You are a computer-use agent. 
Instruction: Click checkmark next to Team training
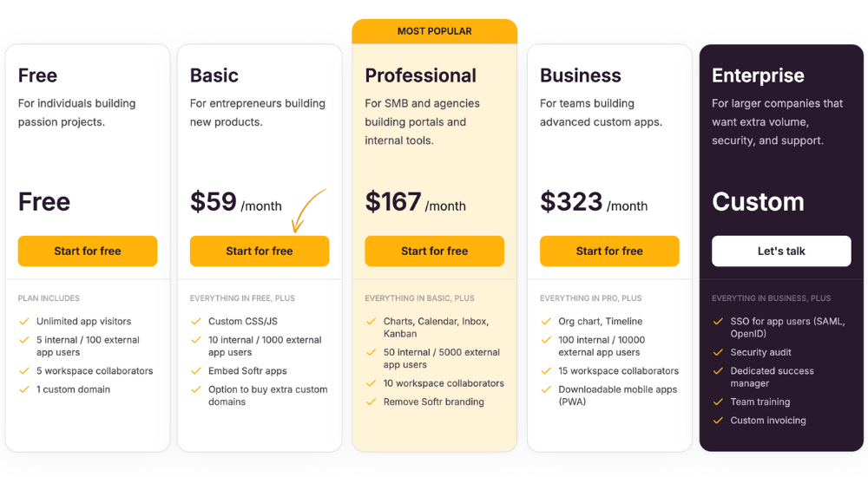point(718,402)
